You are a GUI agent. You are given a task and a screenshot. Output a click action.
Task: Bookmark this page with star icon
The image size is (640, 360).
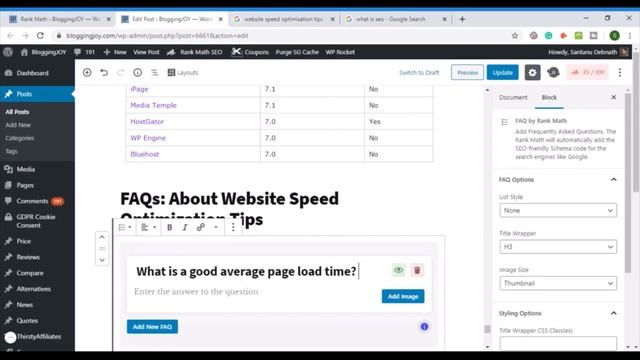pos(515,36)
